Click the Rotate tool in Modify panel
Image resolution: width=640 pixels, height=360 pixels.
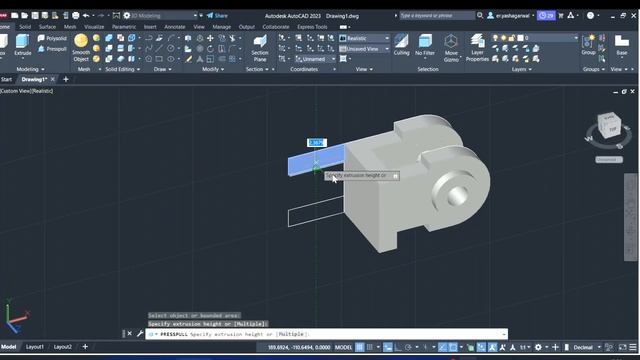pyautogui.click(x=210, y=49)
